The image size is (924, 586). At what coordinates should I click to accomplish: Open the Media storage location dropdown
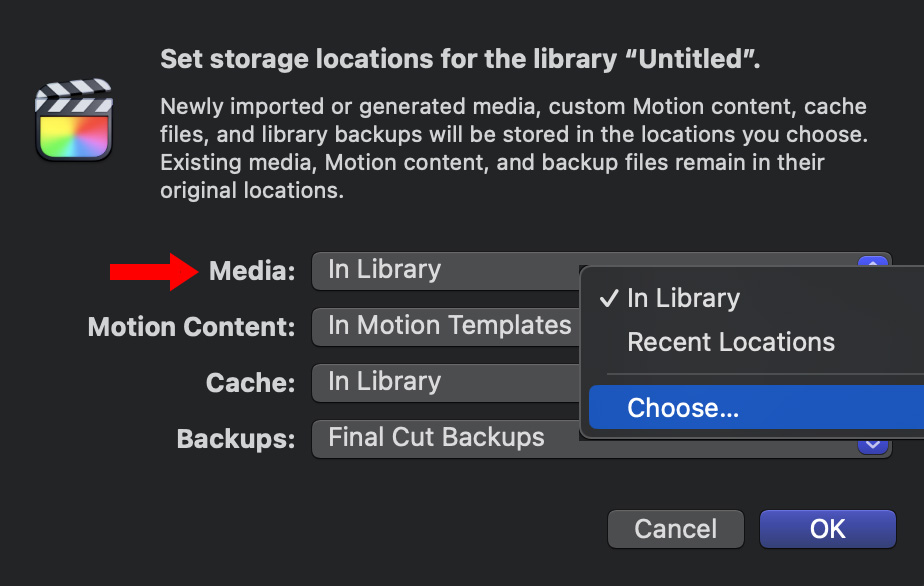(x=445, y=270)
